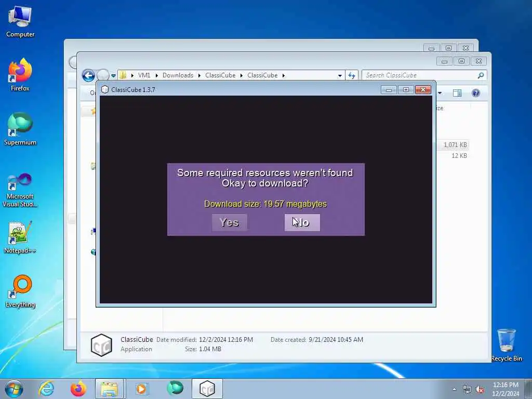Expand arrow after the last ClassiCube breadcrumb

pos(283,75)
